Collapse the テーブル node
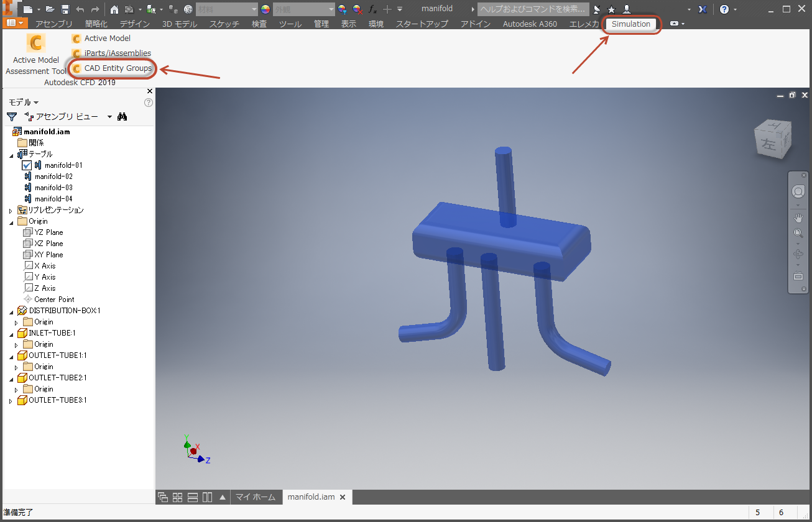This screenshot has height=522, width=812. pyautogui.click(x=11, y=155)
